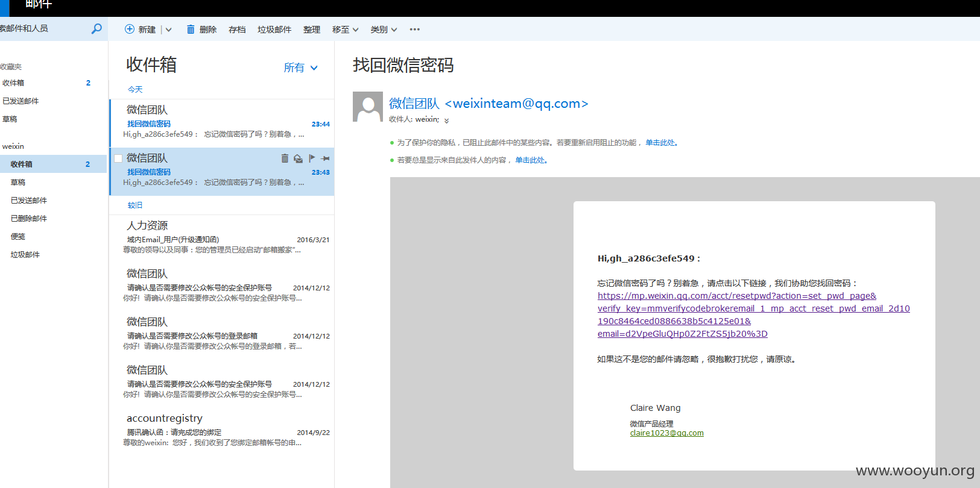Open the 23:44 找回微信密码 message
The width and height of the screenshot is (980, 488).
(222, 123)
